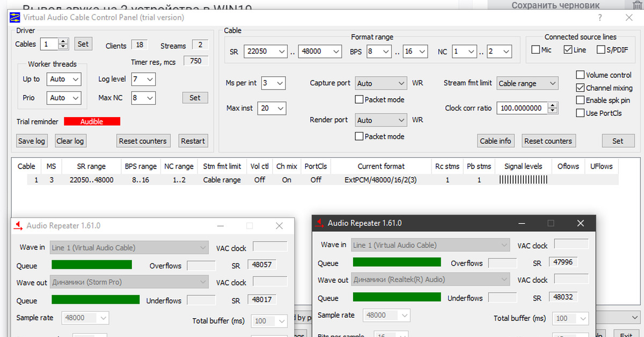Viewport: 644px width, 337px height.
Task: Open the Ms per int dropdown
Action: click(x=273, y=83)
